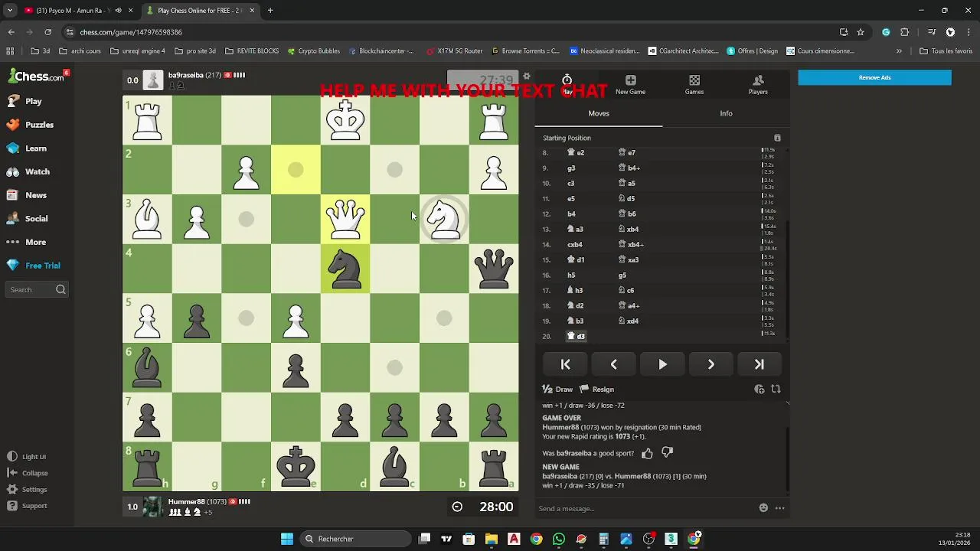Screen dimensions: 980x551
Task: Open the New Game panel icon
Action: (630, 84)
